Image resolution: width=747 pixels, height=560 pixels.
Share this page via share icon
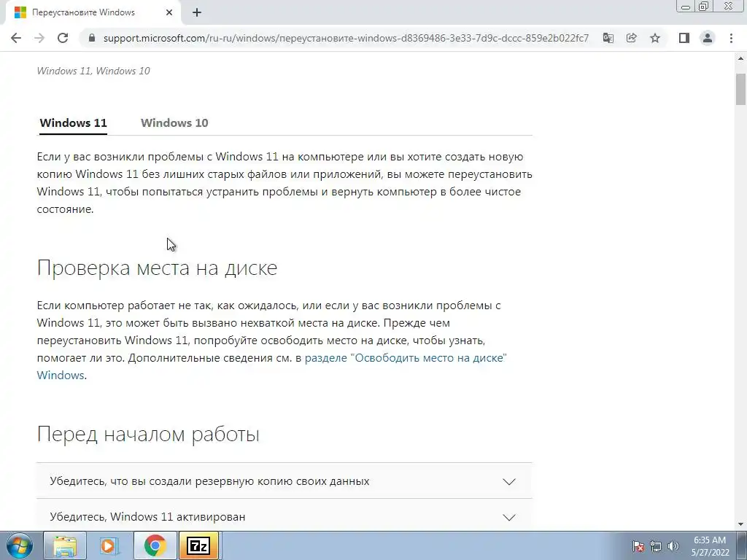tap(631, 38)
